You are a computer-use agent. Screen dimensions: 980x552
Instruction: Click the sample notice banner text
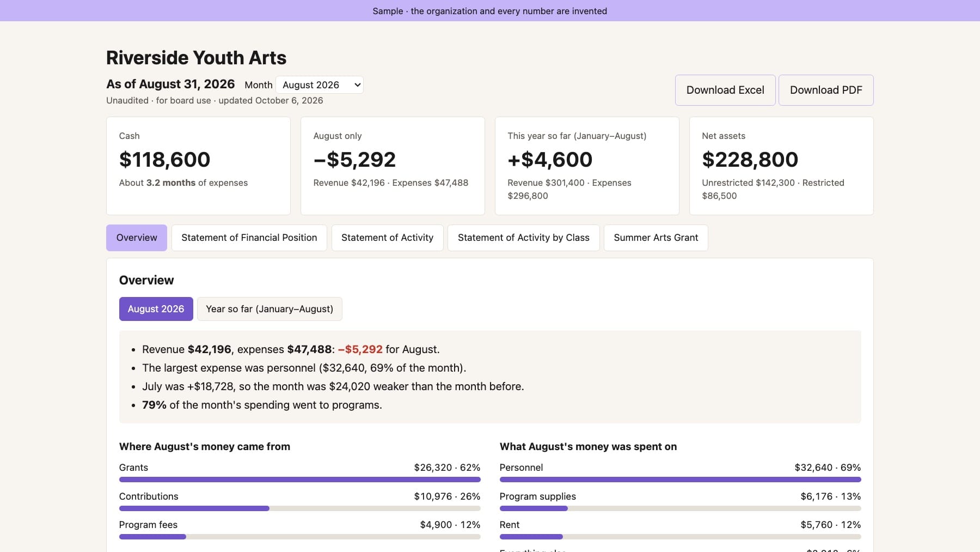coord(490,11)
